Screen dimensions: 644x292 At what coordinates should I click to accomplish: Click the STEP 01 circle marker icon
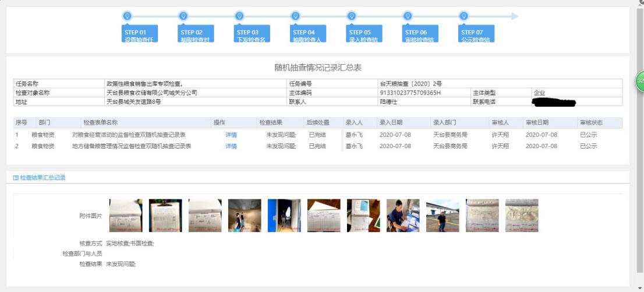click(x=127, y=16)
